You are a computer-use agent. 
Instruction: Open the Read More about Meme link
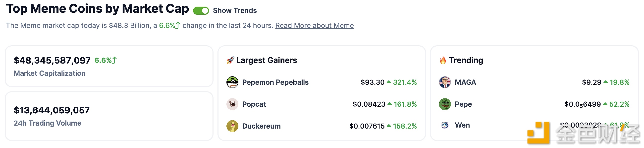pos(314,26)
